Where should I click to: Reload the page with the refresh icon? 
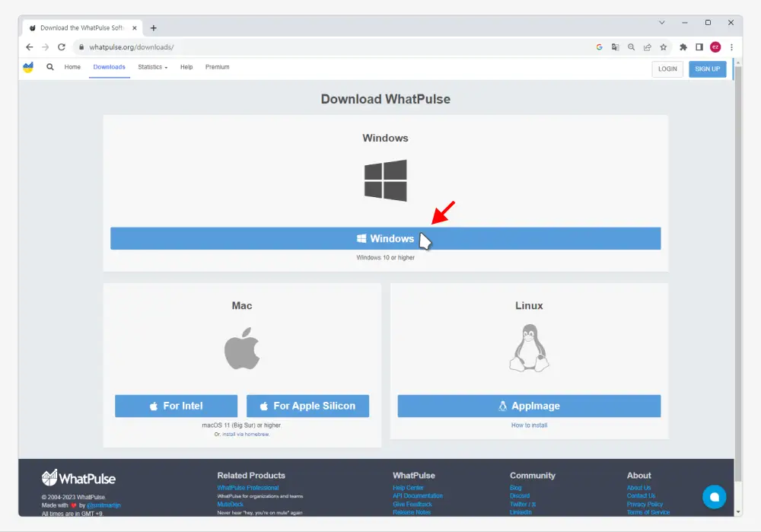[62, 47]
